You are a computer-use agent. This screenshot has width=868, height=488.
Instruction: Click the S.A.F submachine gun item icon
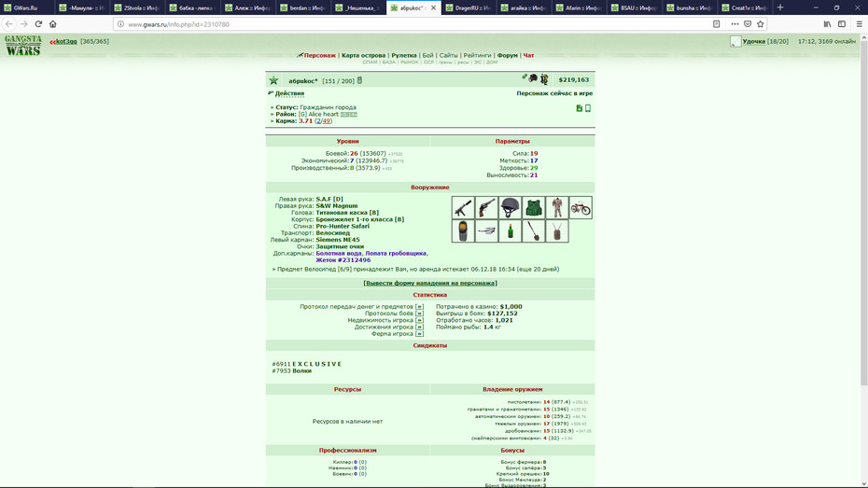pos(463,208)
